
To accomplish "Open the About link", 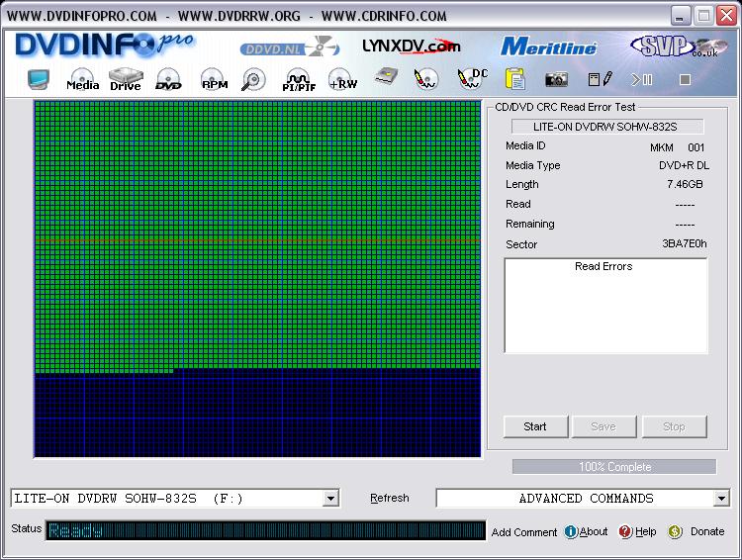I will pos(594,531).
